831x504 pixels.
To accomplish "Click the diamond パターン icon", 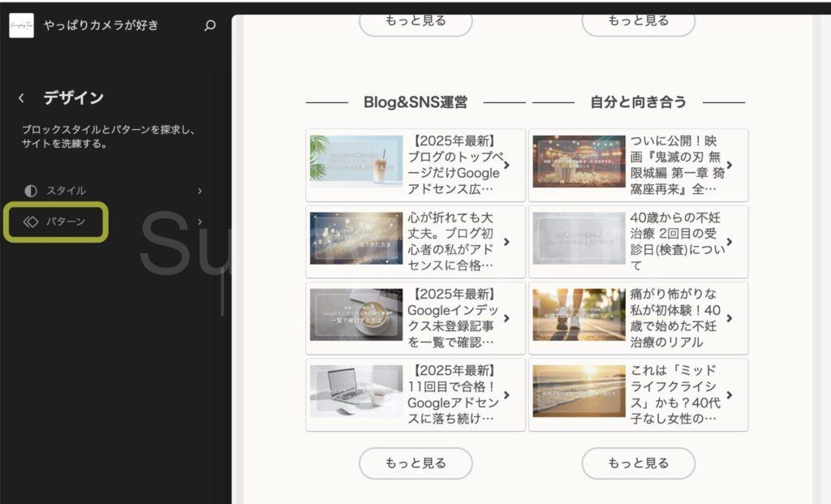I will [31, 222].
